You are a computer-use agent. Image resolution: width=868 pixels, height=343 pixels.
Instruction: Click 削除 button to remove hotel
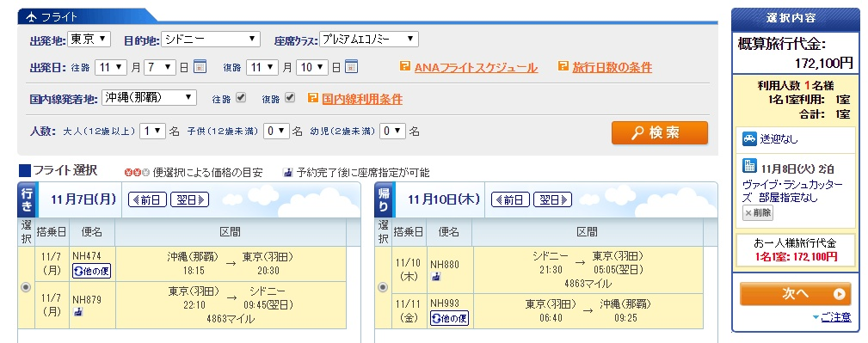tap(758, 213)
